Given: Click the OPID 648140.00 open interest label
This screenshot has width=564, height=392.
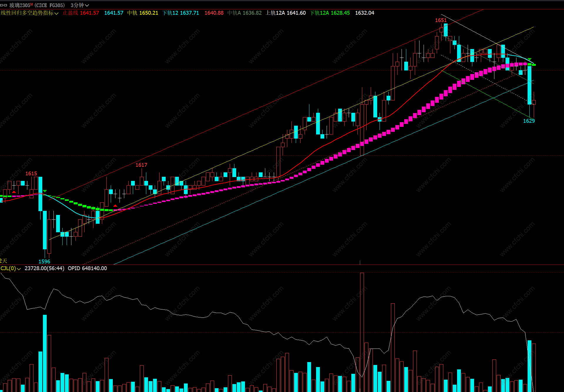Looking at the screenshot, I should [x=87, y=268].
